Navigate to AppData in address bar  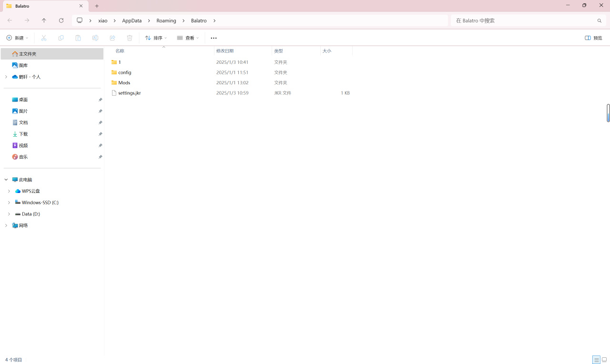pyautogui.click(x=132, y=20)
